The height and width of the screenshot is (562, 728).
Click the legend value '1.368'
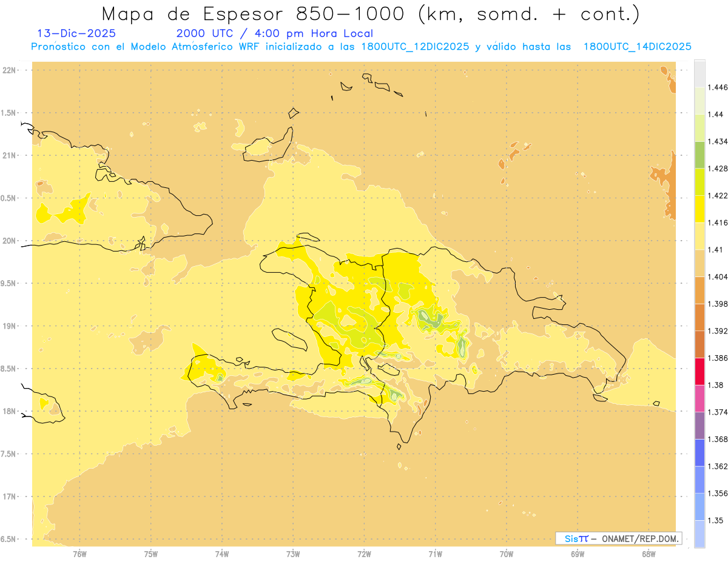coord(717,439)
